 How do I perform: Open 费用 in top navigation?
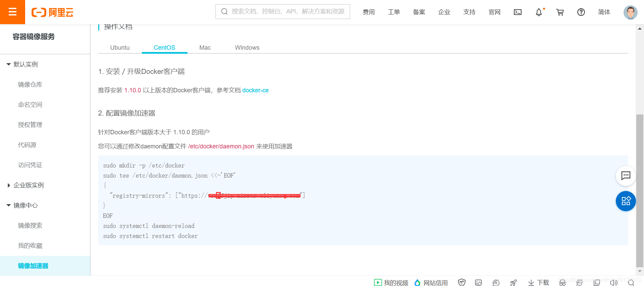pyautogui.click(x=369, y=12)
